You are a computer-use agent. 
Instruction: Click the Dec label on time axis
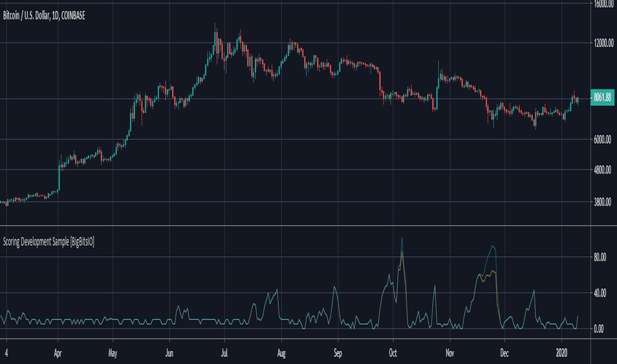[x=504, y=353]
